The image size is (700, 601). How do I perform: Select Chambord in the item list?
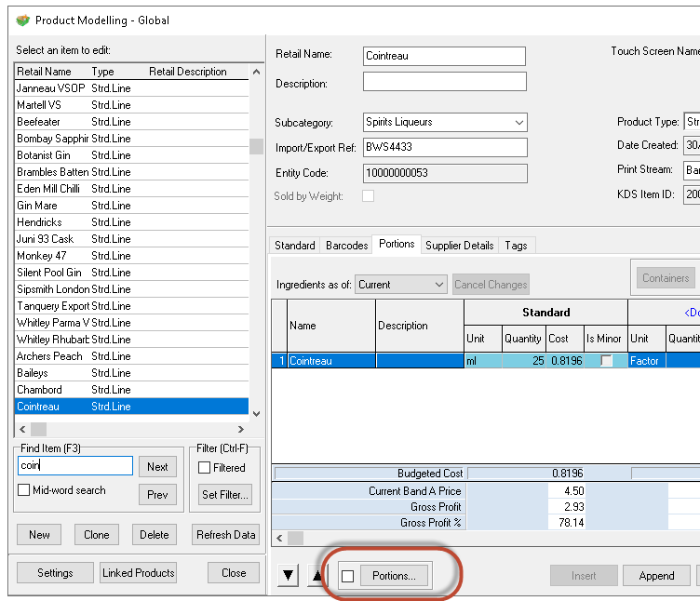pos(131,390)
